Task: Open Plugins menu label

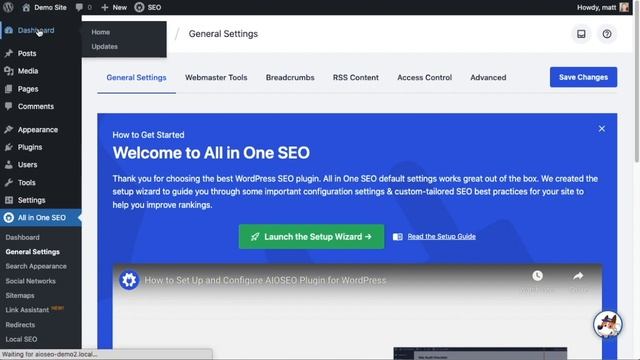Action: tap(30, 147)
